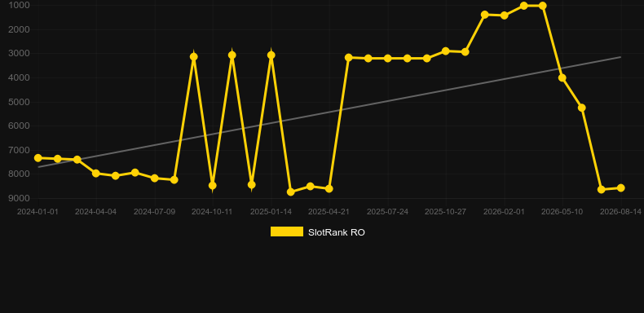Click the 6000 y-axis label
Screen dimensions: 644x313
tap(19, 126)
